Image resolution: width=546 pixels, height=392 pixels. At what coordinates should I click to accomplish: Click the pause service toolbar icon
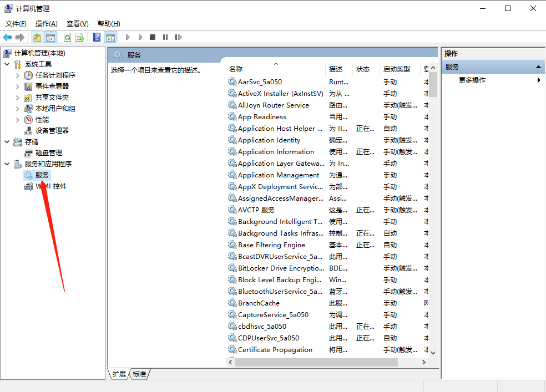(x=166, y=37)
